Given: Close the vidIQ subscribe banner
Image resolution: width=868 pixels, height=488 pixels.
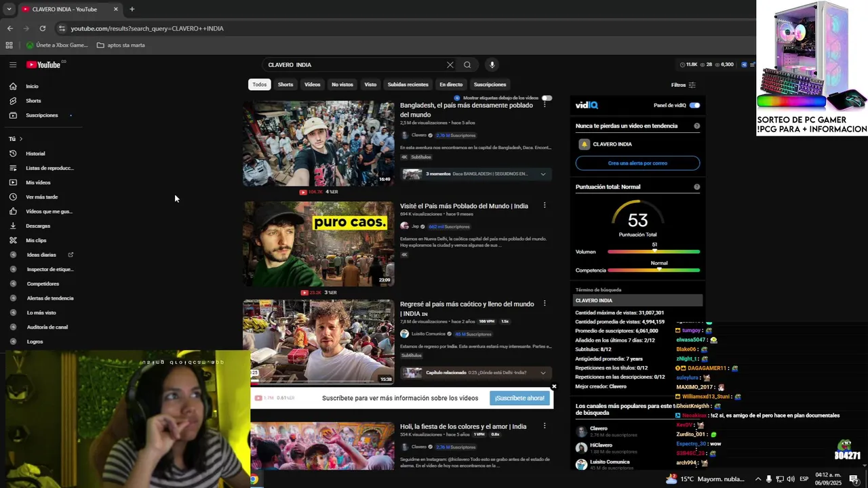Looking at the screenshot, I should click(x=554, y=386).
